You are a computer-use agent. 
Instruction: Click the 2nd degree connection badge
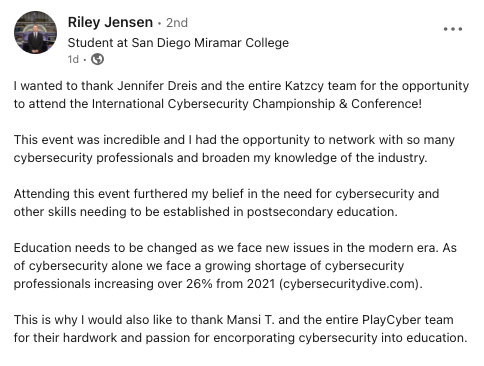coord(177,23)
